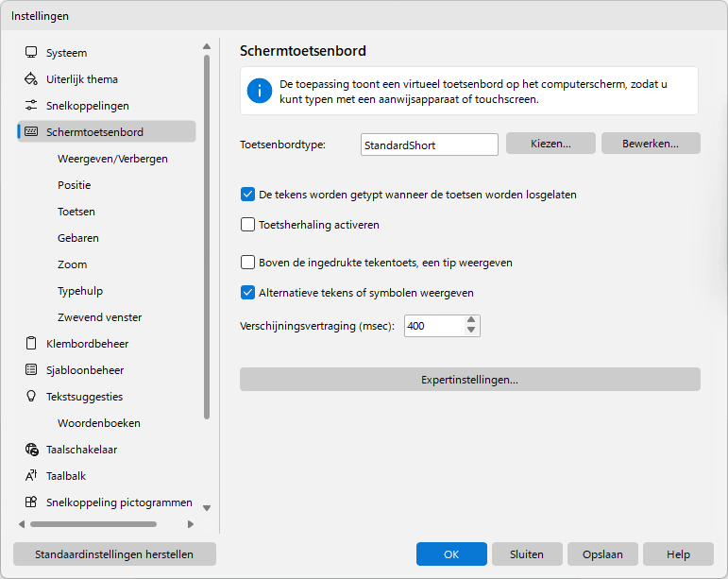Click sidebar horizontal scrollbar thumb
This screenshot has width=728, height=579.
(93, 524)
